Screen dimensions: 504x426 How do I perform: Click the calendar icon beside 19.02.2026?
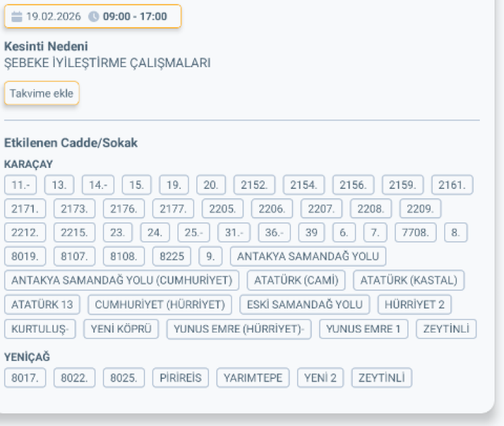pos(17,16)
